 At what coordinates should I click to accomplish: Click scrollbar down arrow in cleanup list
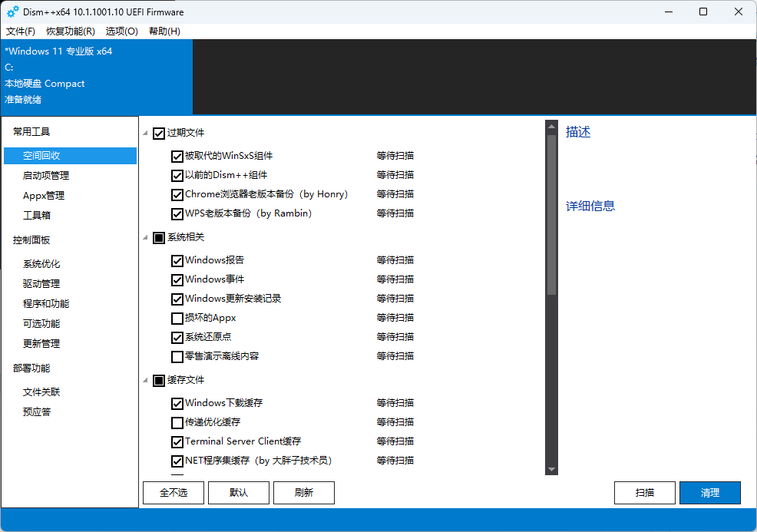[x=551, y=469]
